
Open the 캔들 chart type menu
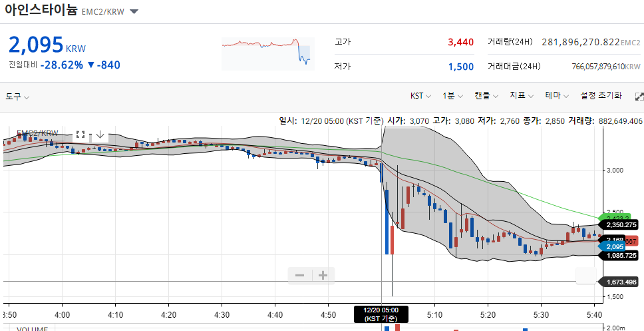[487, 96]
